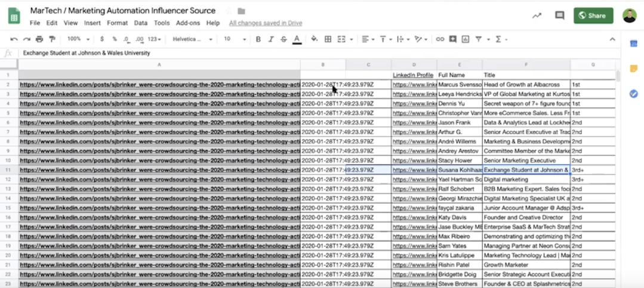The height and width of the screenshot is (288, 644).
Task: Open the text rotation dropdown
Action: point(421,39)
